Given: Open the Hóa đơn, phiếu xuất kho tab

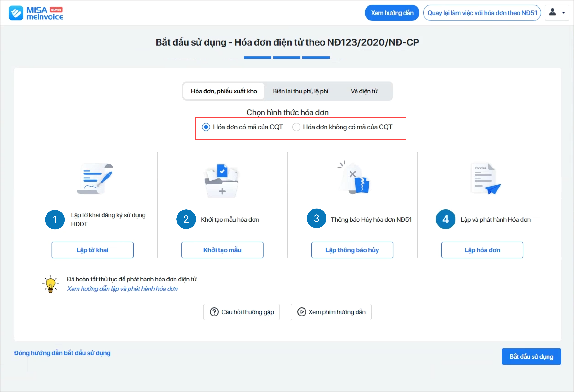Looking at the screenshot, I should click(224, 91).
